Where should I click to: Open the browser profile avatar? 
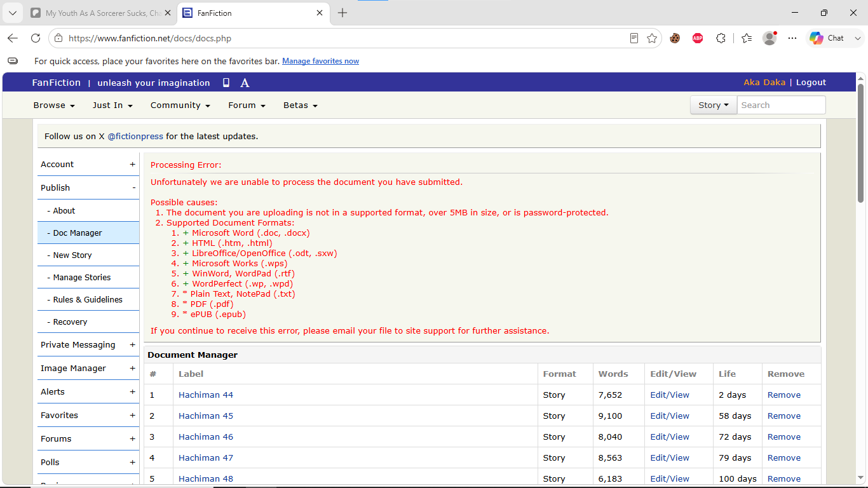770,38
